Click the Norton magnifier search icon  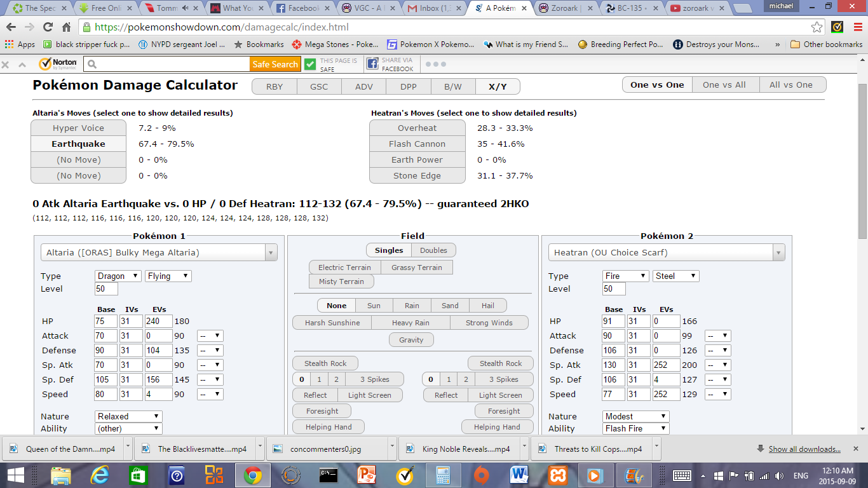92,64
